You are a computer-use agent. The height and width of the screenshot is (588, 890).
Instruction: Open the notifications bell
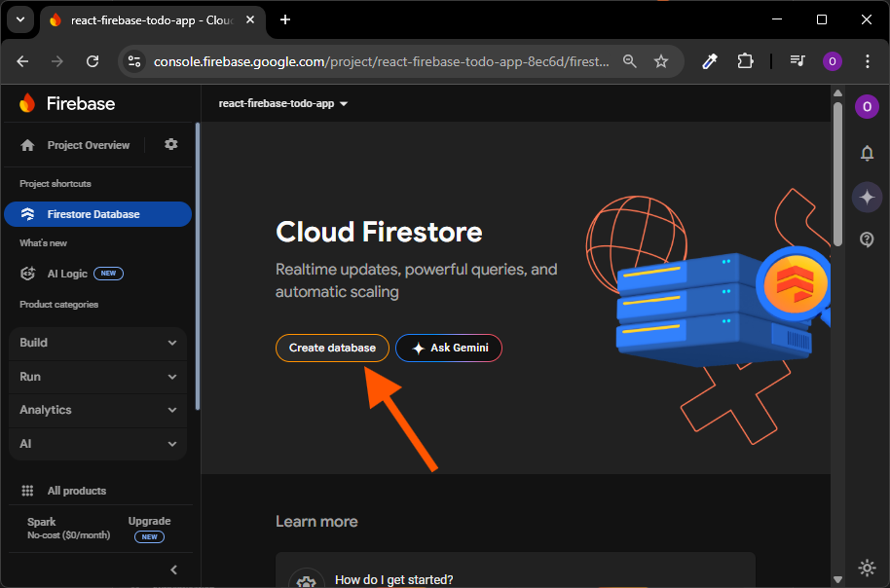(x=867, y=153)
